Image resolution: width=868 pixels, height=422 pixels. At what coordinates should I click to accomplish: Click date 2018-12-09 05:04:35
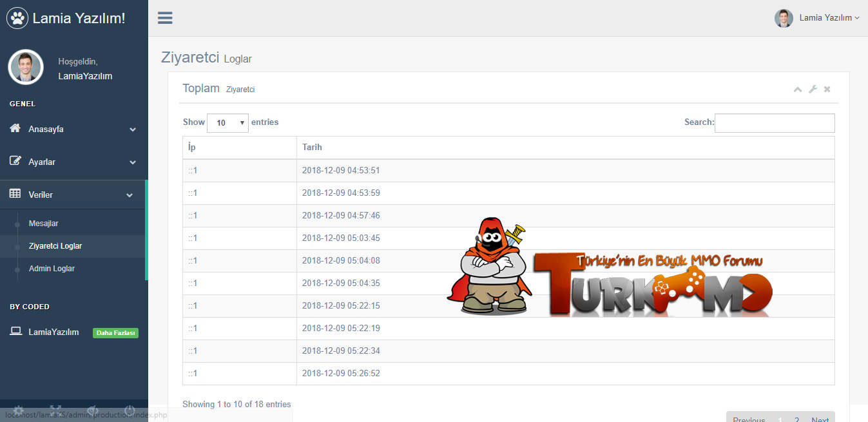point(341,283)
